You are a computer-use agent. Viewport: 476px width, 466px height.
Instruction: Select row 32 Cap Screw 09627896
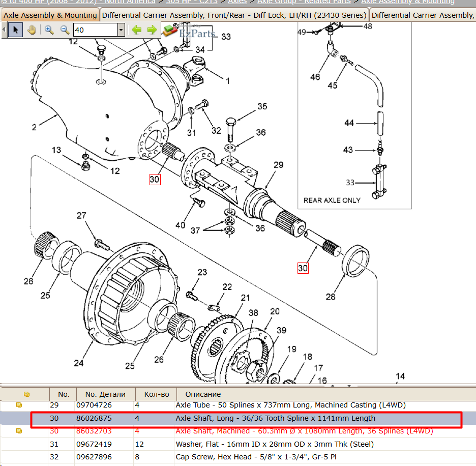238,457
